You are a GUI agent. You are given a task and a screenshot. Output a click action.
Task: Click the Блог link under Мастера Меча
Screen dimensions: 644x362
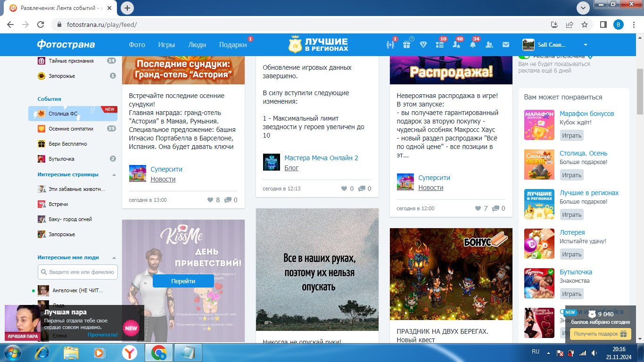pyautogui.click(x=291, y=168)
